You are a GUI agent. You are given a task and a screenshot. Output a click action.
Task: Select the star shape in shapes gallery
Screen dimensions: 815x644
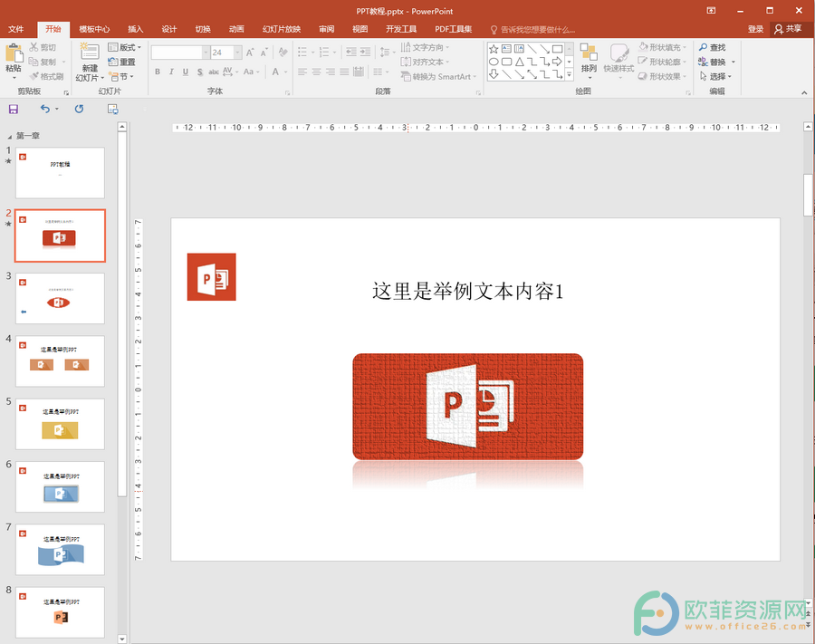click(x=494, y=49)
